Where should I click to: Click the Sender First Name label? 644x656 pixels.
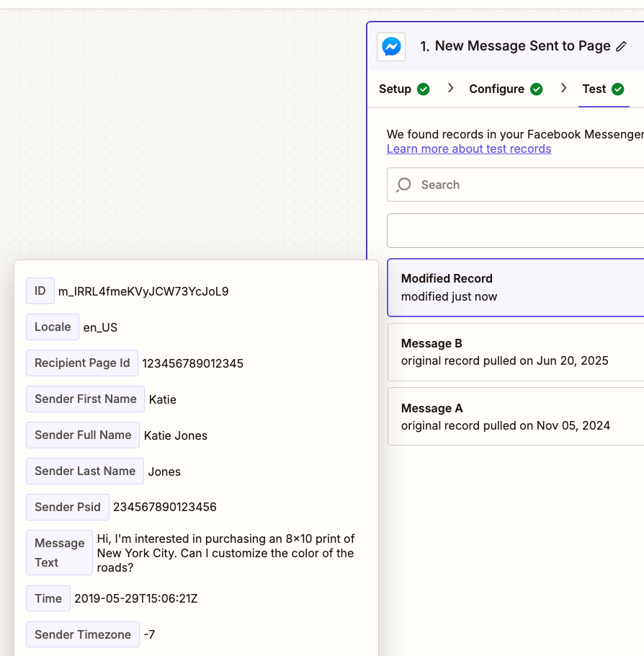click(x=85, y=399)
